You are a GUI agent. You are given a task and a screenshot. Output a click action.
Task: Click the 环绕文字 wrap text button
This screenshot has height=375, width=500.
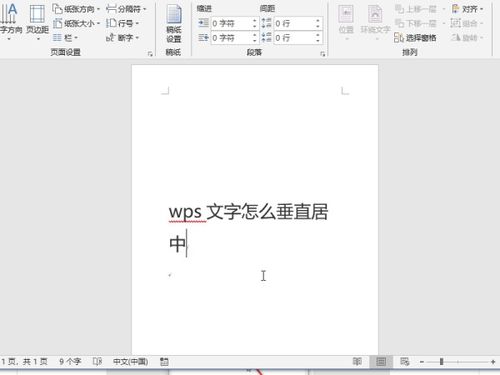[375, 23]
